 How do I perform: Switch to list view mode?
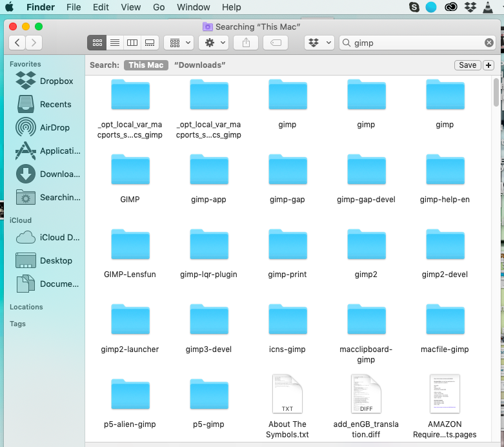[115, 43]
